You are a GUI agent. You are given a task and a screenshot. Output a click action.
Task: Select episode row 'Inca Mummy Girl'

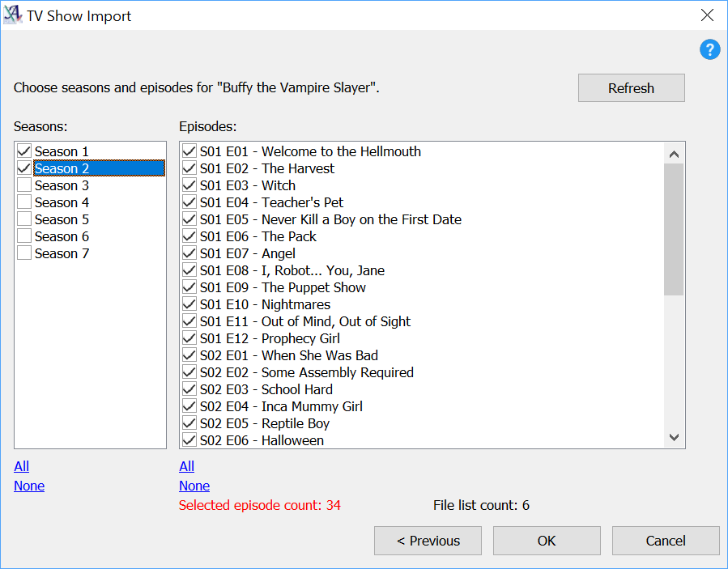point(281,406)
